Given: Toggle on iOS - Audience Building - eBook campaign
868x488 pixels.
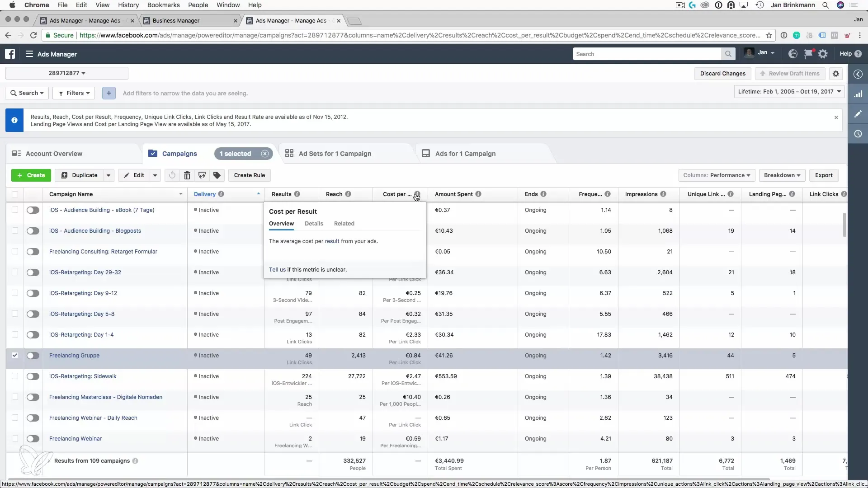Looking at the screenshot, I should click(x=33, y=210).
